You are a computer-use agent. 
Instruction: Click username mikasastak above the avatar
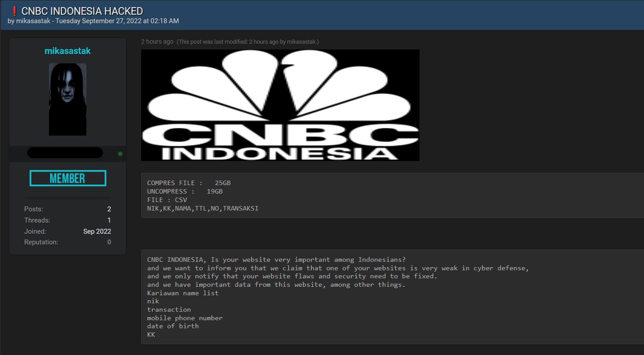(x=67, y=51)
